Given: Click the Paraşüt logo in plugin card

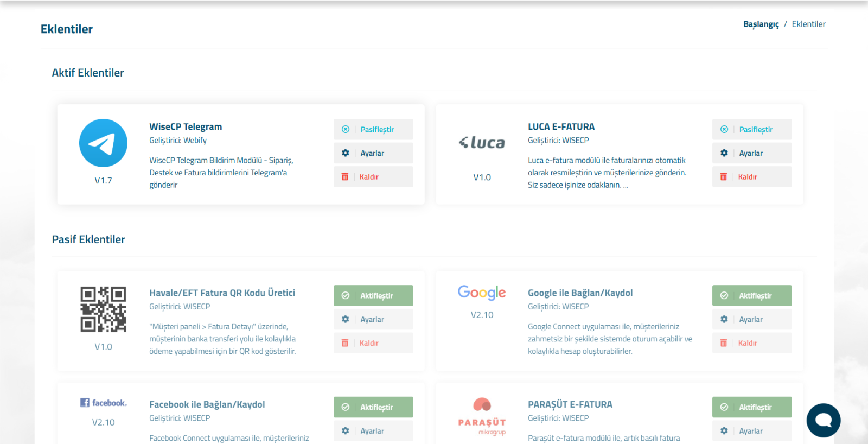Looking at the screenshot, I should 482,416.
